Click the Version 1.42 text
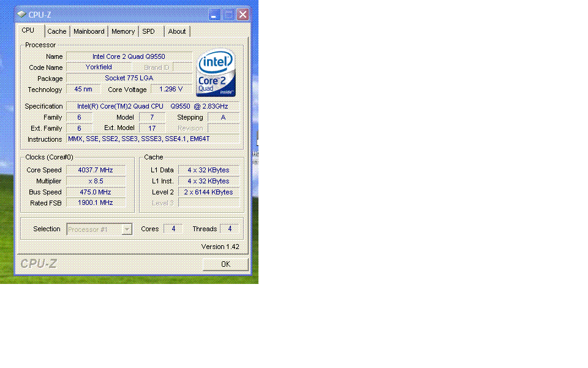Viewport: 588px width, 368px height. pyautogui.click(x=220, y=247)
